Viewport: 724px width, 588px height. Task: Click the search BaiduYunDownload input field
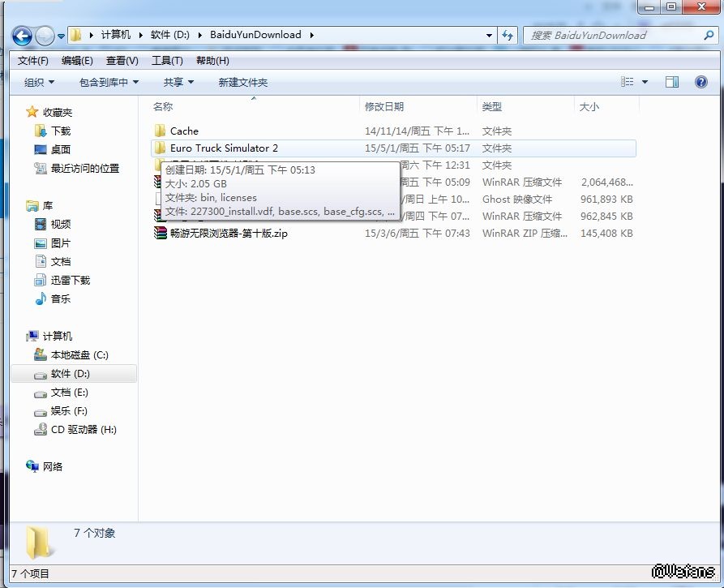[x=614, y=35]
